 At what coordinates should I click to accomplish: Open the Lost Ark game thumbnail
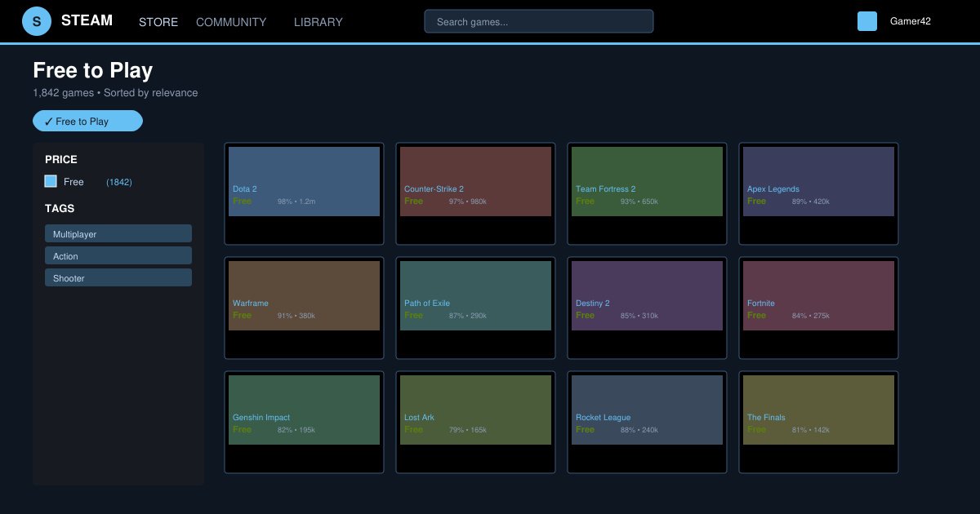tap(475, 410)
